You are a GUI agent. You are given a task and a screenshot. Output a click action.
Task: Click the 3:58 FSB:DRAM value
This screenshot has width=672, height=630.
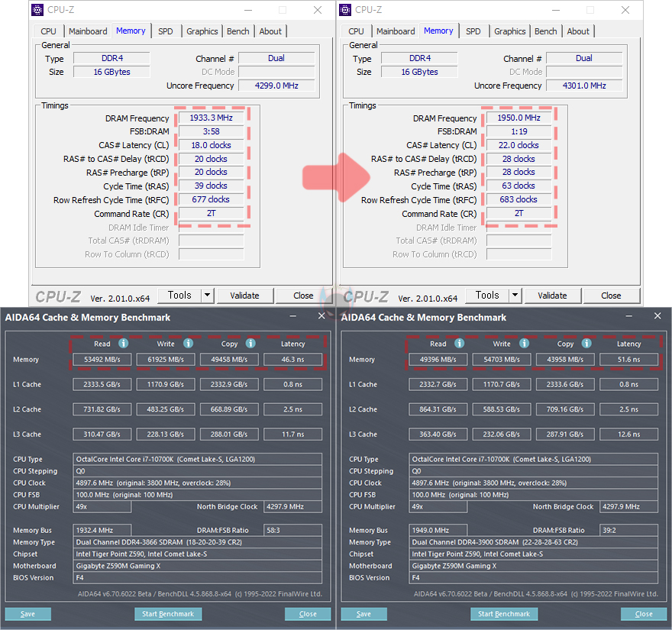(212, 131)
